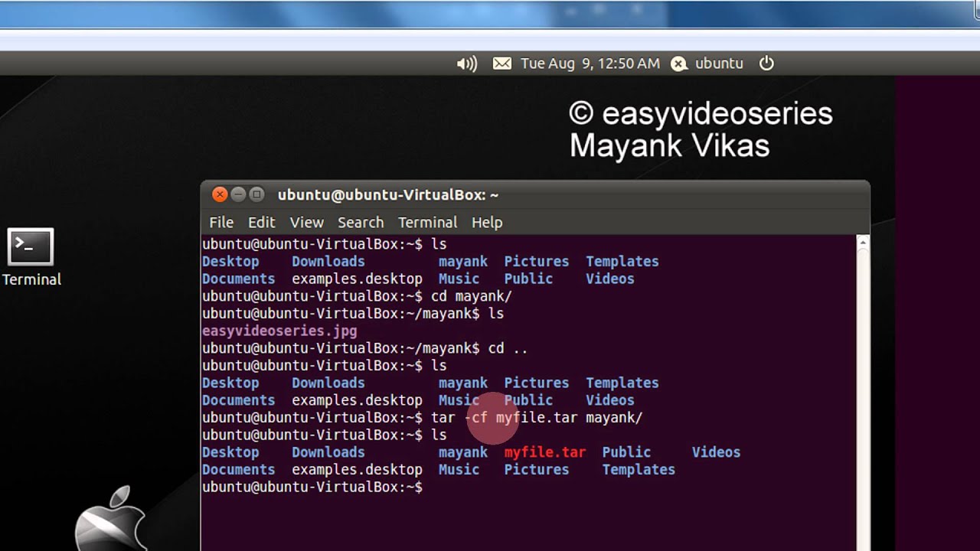Click the terminal title ubuntu@ubuntu-VirtualBox: ~
980x551 pixels.
pos(388,195)
